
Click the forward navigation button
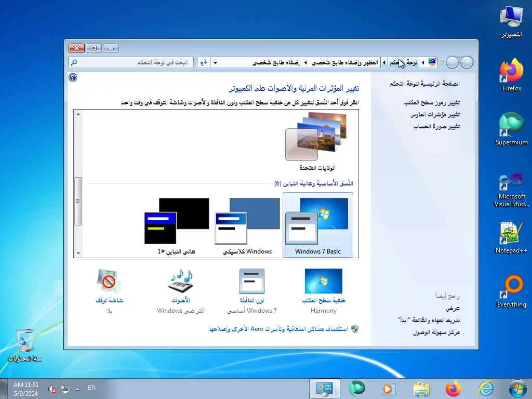click(452, 62)
